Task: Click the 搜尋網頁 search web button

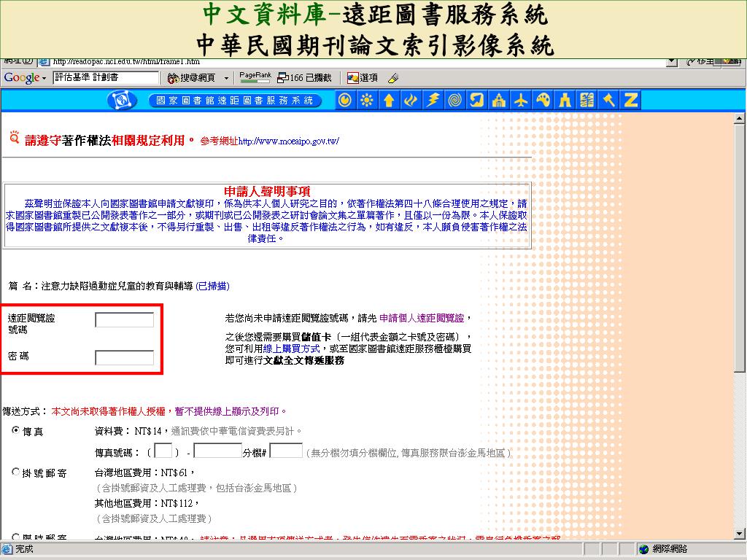Action: coord(192,77)
